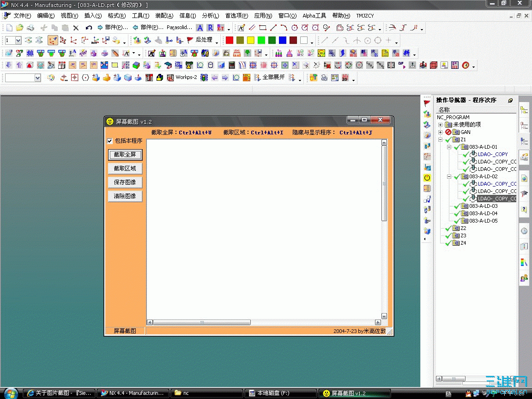Screen dimensions: 532x399
Task: Collapse the 083-A-LD-02 tree node
Action: coord(448,176)
